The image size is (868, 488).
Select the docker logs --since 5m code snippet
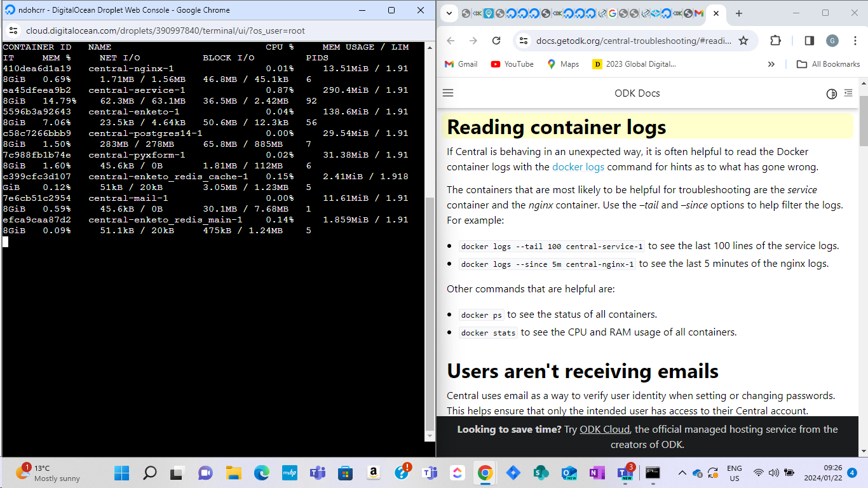pos(548,264)
